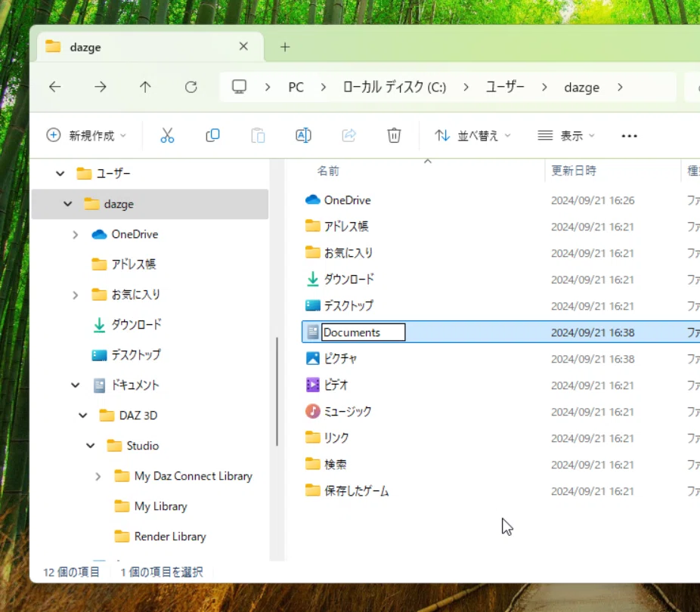This screenshot has width=700, height=612.
Task: Click the OneDrive cloud icon in file list
Action: click(x=312, y=199)
